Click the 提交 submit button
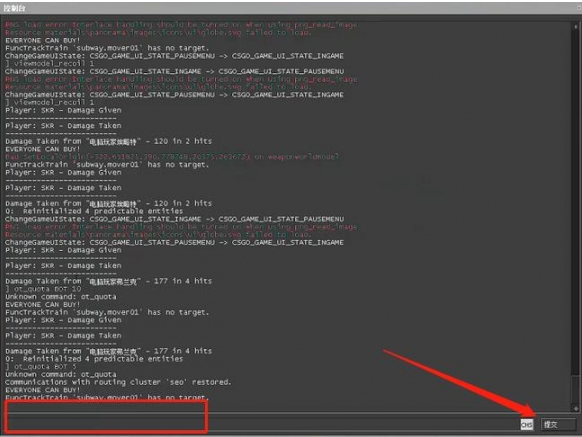582x437 pixels. coord(559,424)
